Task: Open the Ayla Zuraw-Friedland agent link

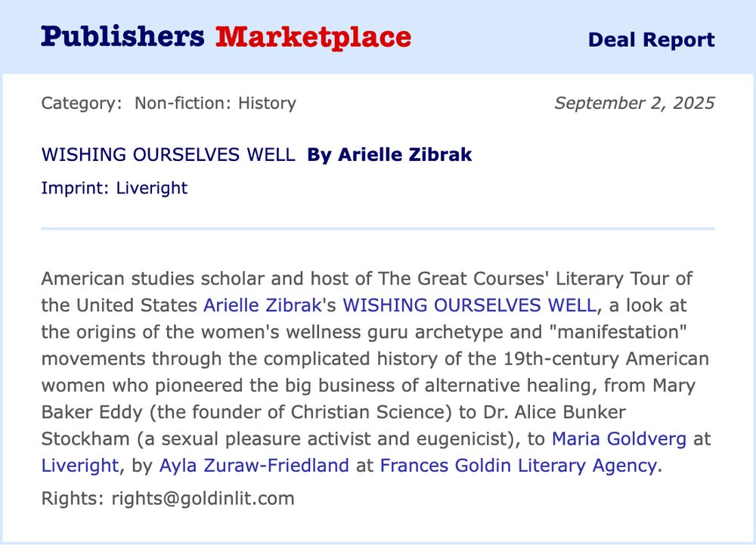Action: (x=254, y=466)
